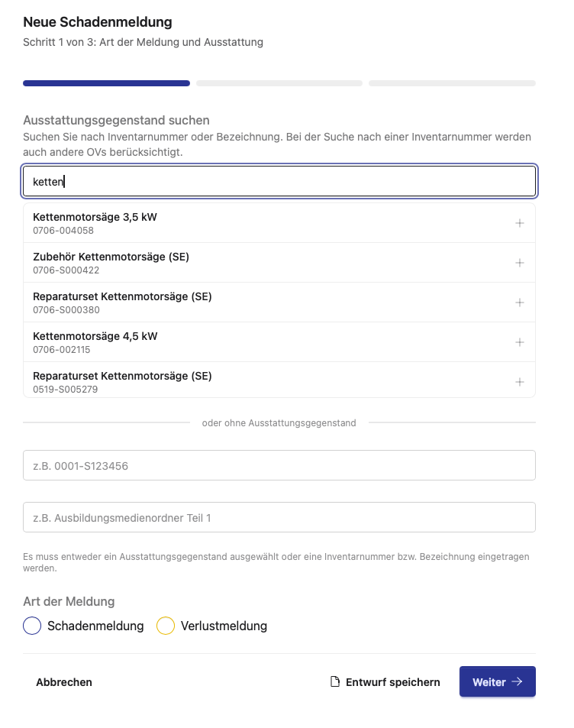Click the Abbrechen button

coord(64,681)
